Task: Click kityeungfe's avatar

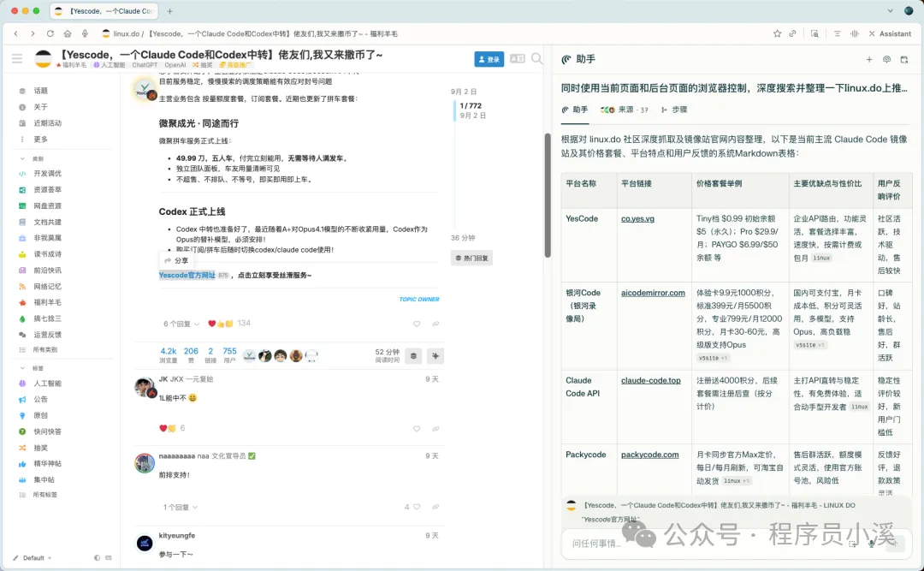Action: [145, 544]
